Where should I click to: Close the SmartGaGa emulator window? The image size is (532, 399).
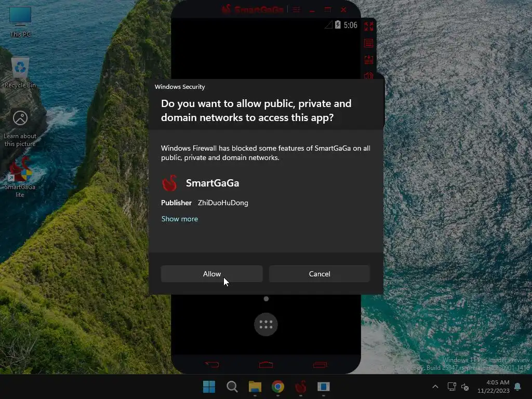coord(343,10)
